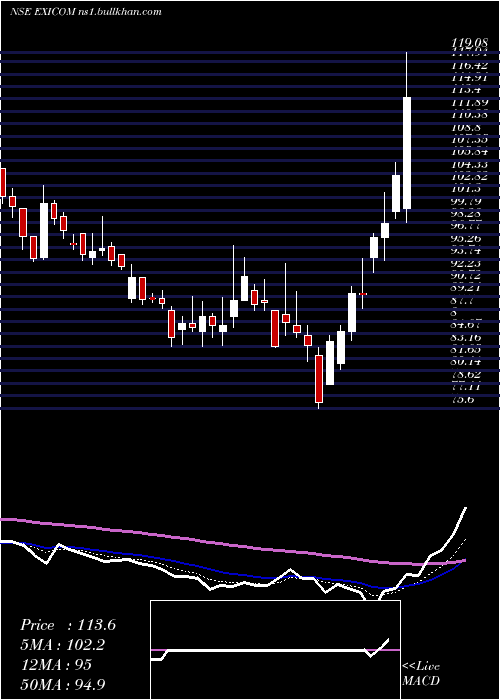Click the '12MA : 95' value
This screenshot has width=500, height=700.
56,665
